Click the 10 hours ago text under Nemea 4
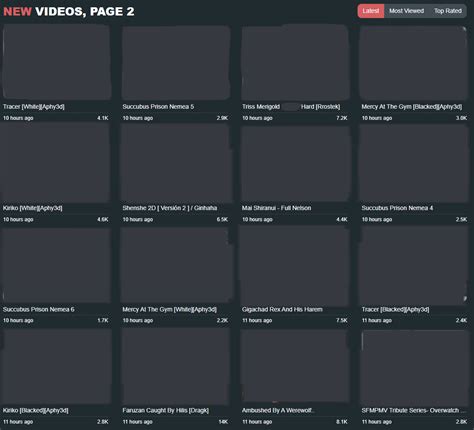Screen dimensions: 474x430 click(x=377, y=219)
